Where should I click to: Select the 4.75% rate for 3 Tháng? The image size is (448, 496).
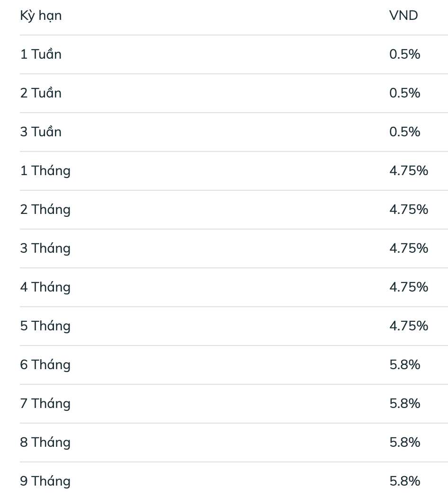(x=408, y=248)
